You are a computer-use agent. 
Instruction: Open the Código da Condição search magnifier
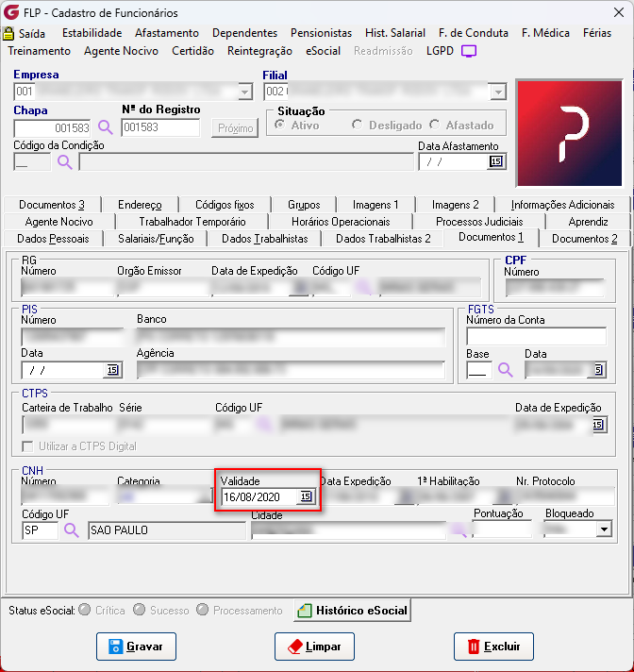tap(65, 162)
